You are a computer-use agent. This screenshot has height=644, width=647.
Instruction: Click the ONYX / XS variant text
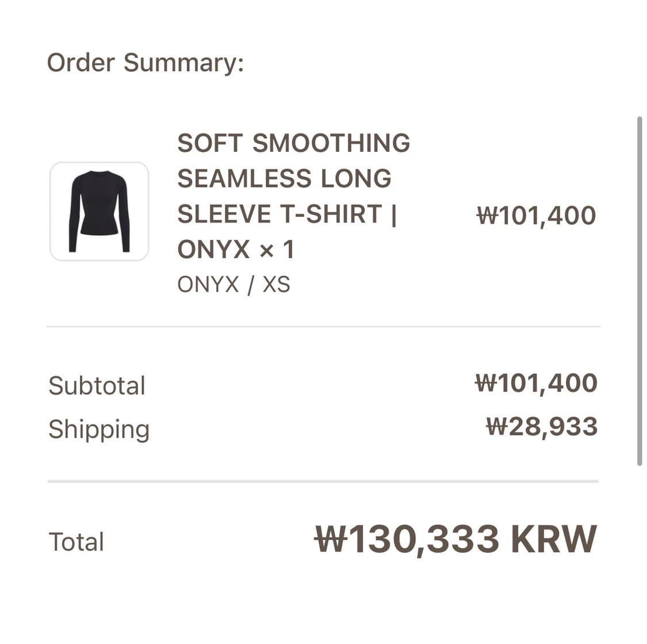coord(233,285)
